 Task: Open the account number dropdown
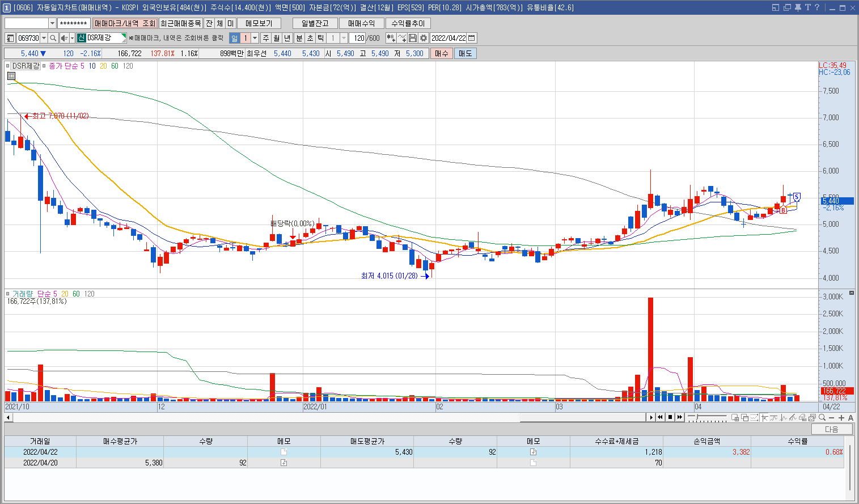(x=52, y=23)
